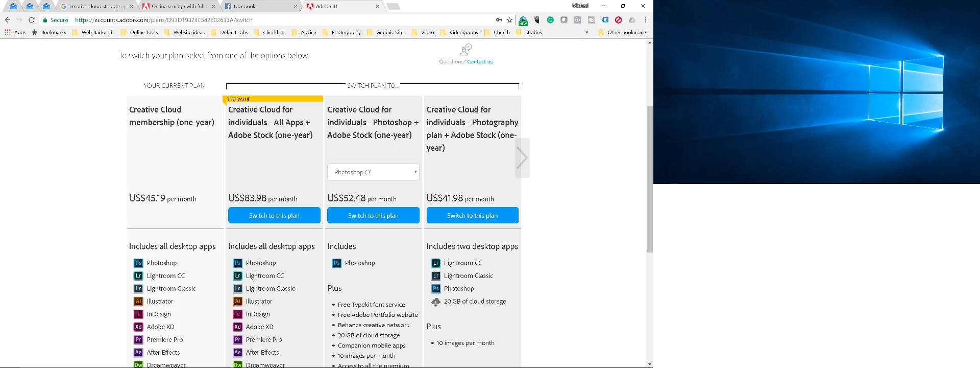Screen dimensions: 980x368
Task: Open a new browser tab
Action: (393, 6)
